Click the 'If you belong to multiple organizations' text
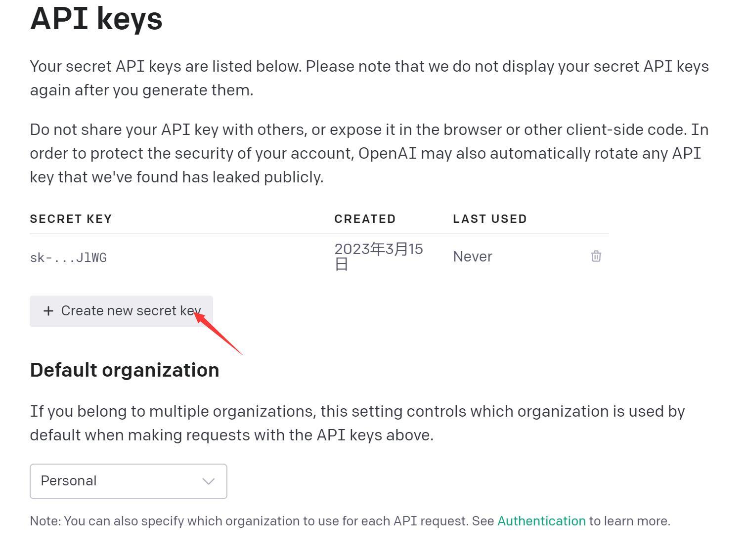The height and width of the screenshot is (560, 746). coord(357,423)
